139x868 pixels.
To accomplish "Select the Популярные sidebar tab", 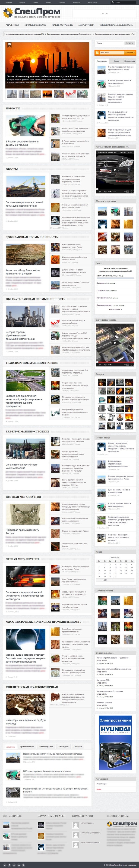I will [102, 61].
